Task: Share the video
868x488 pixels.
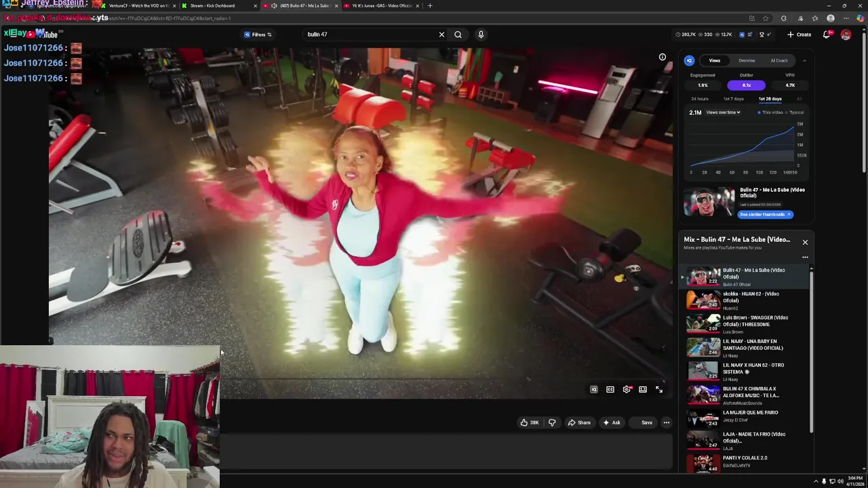Action: [x=579, y=423]
